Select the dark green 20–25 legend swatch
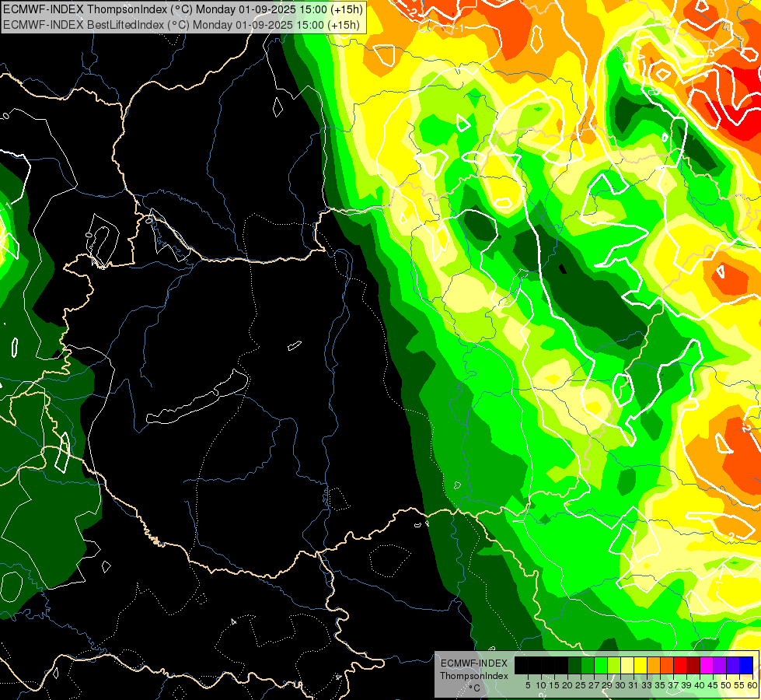Image resolution: width=761 pixels, height=700 pixels. 574,665
